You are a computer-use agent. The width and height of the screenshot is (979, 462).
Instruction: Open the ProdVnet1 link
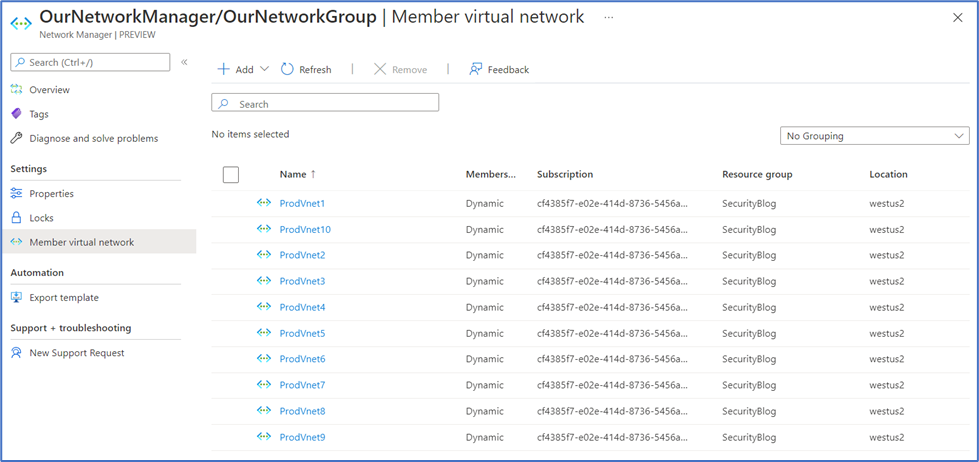click(303, 203)
